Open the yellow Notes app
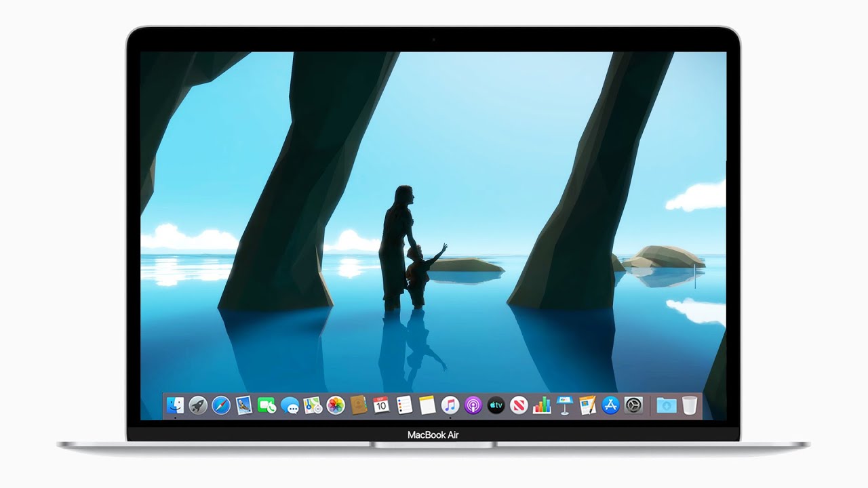Screen dimensions: 868x488 pos(427,405)
